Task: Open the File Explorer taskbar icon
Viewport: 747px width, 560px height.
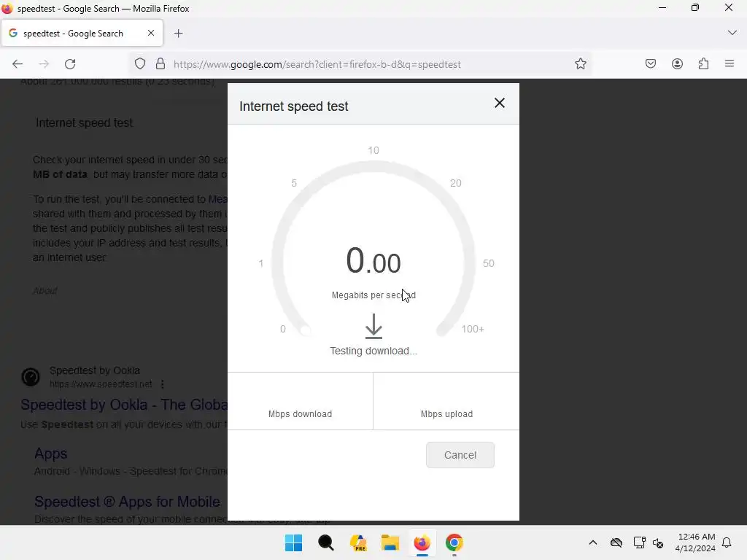Action: tap(390, 542)
